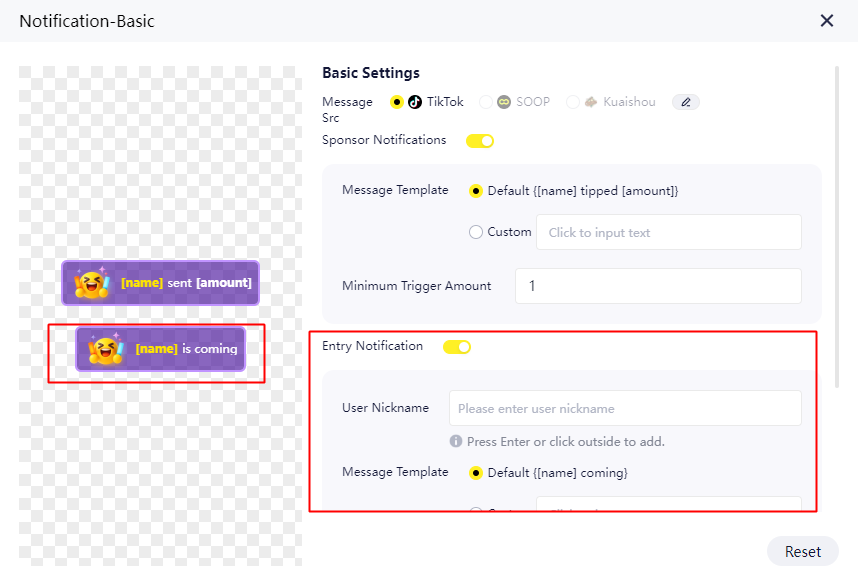Click the pencil edit icon after Kuaishou
This screenshot has width=858, height=581.
[686, 102]
